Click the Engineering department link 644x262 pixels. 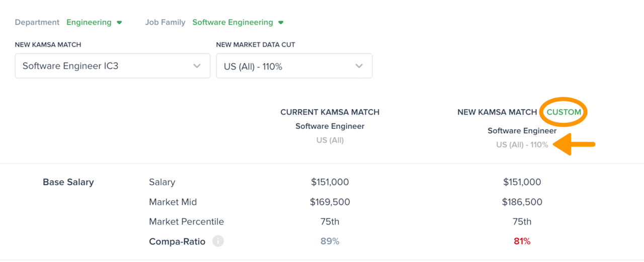pos(89,22)
